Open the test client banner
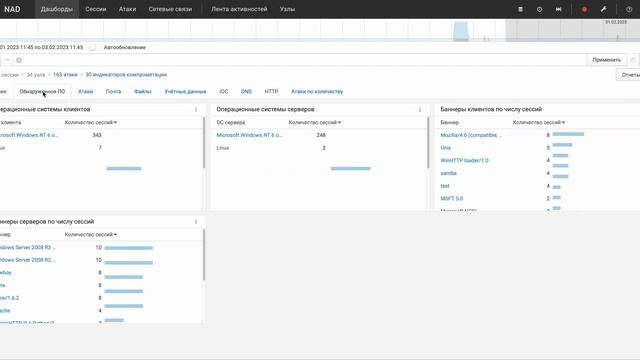Screen dimensions: 640x360 point(445,186)
